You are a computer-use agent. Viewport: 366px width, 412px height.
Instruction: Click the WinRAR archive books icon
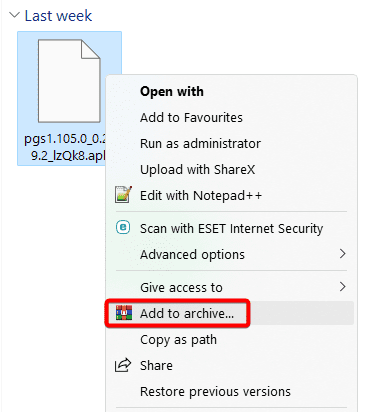[x=124, y=313]
